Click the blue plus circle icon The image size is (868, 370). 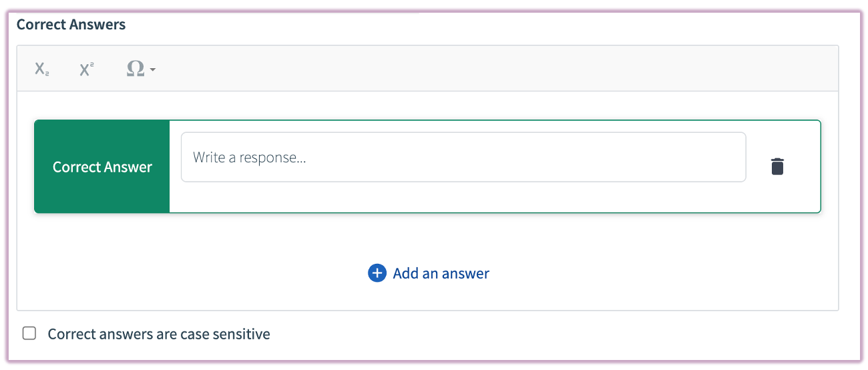click(377, 273)
